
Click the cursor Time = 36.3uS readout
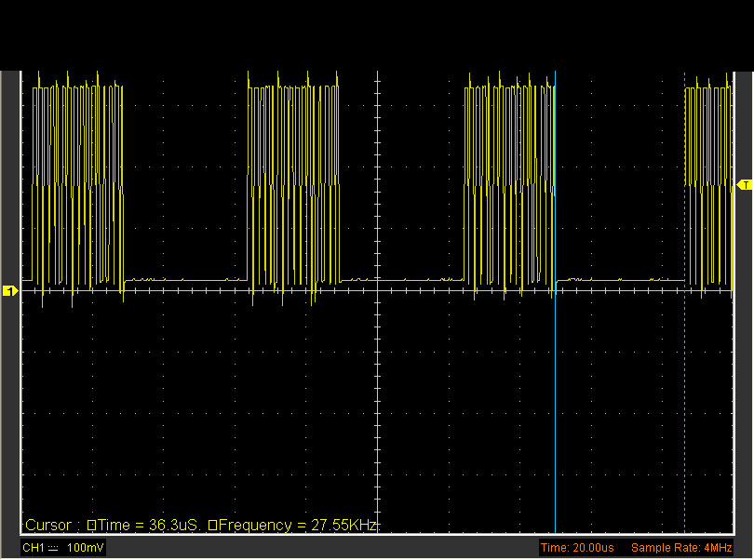[x=142, y=525]
